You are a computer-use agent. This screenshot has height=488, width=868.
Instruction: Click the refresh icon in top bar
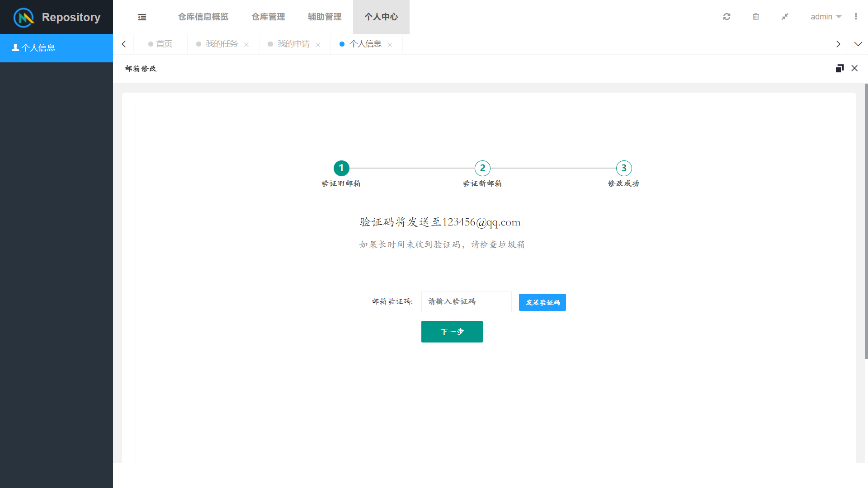click(x=726, y=17)
